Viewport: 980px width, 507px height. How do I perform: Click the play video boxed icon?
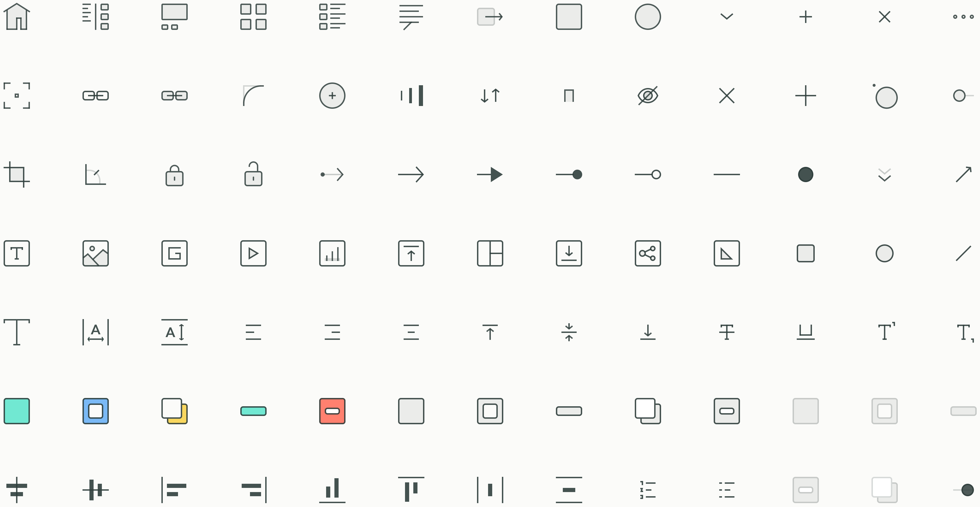point(253,253)
